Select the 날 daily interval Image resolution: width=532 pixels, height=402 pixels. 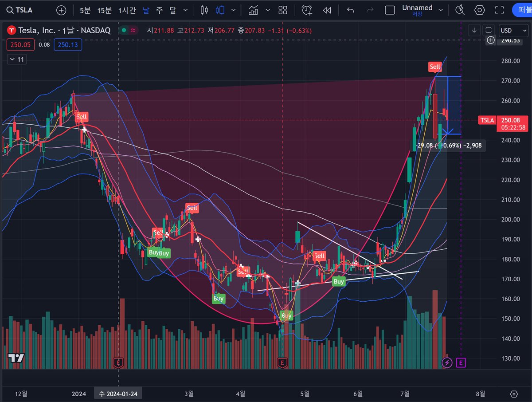[x=145, y=10]
